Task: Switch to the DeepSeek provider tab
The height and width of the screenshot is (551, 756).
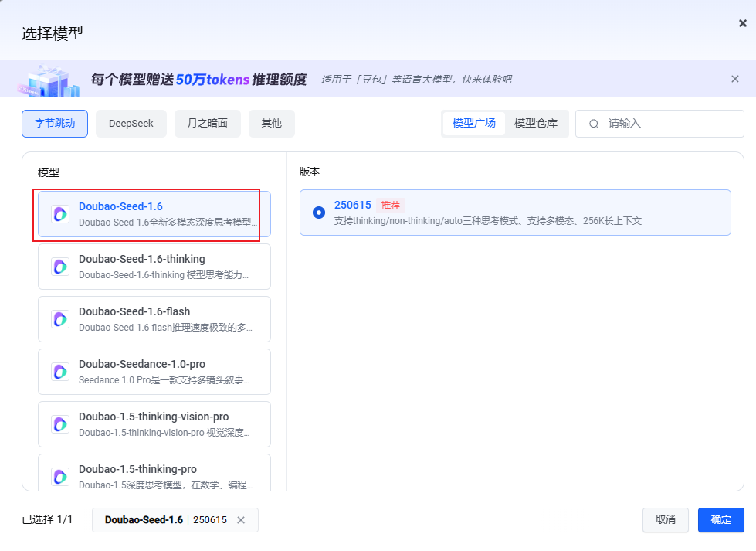Action: pyautogui.click(x=131, y=124)
